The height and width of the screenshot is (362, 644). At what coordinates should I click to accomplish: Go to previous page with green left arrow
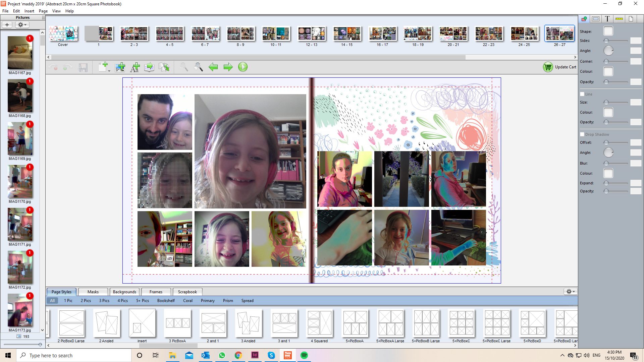213,67
